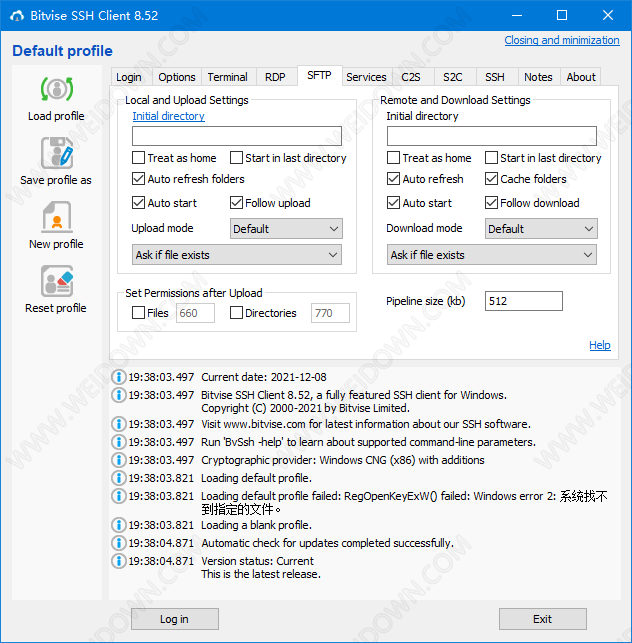Open Closing and minimization link
The width and height of the screenshot is (632, 643).
coord(562,40)
